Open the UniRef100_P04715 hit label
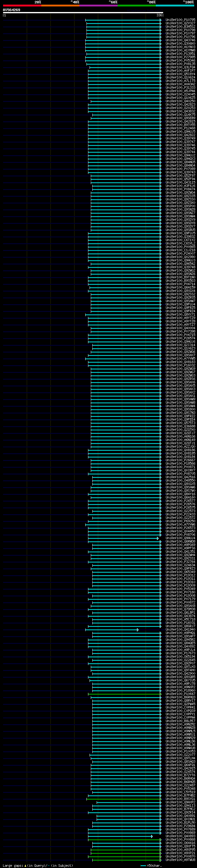The width and height of the screenshot is (197, 868). click(180, 335)
